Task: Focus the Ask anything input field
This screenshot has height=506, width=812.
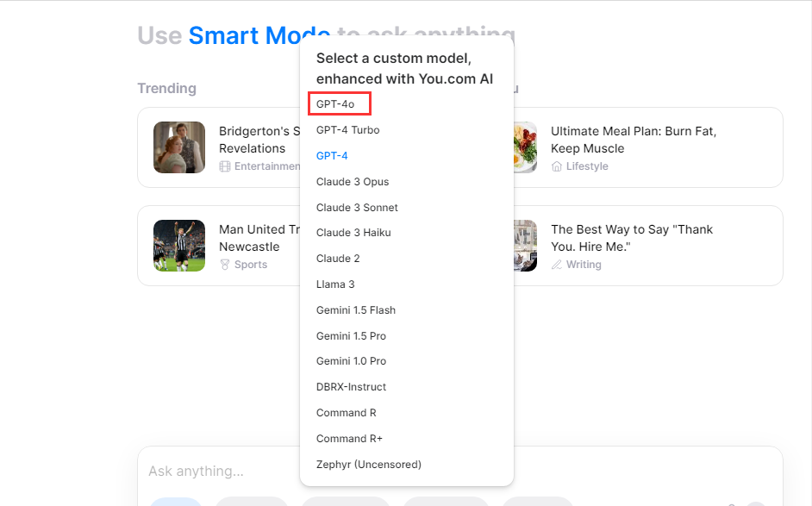Action: tap(215, 472)
